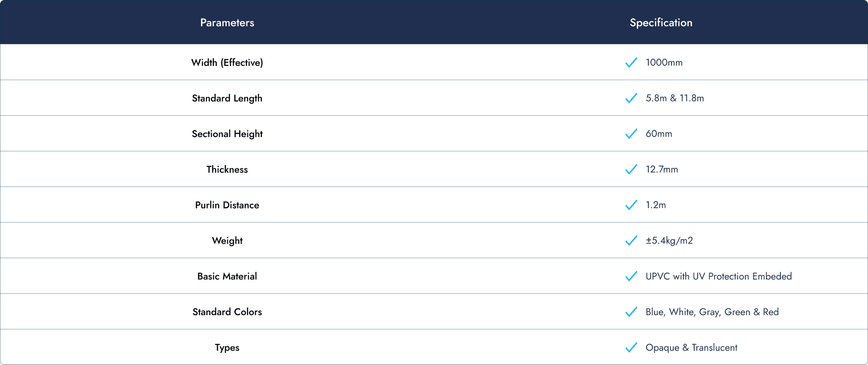Click the Parameters column header

click(227, 23)
